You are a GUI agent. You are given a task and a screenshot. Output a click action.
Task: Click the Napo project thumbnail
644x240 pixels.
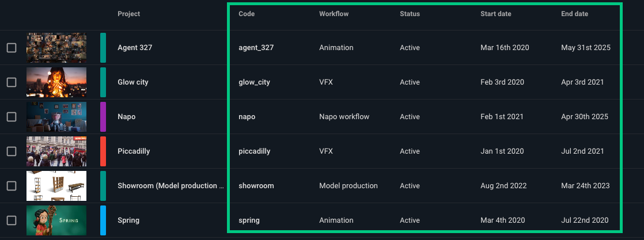click(x=56, y=116)
